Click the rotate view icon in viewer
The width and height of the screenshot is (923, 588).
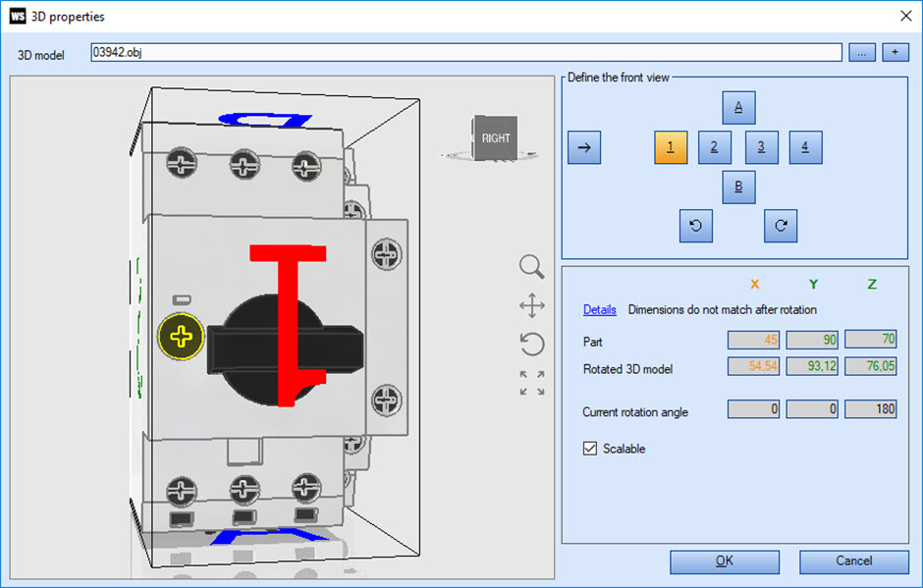click(x=532, y=345)
